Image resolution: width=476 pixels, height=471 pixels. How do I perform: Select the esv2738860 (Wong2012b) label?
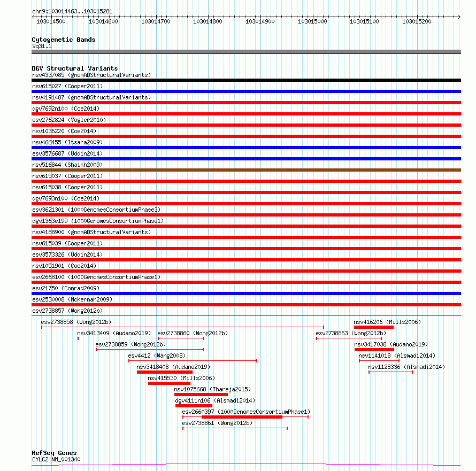pyautogui.click(x=193, y=333)
